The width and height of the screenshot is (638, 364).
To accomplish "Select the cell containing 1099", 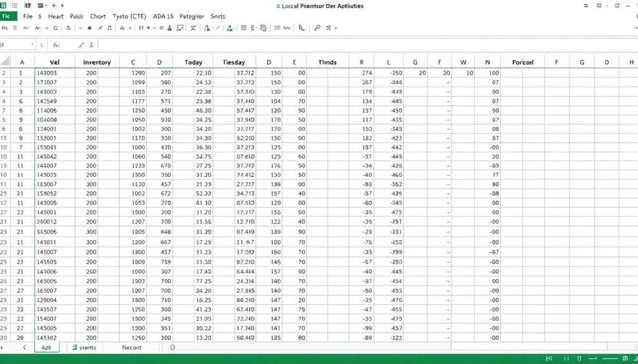I will 133,83.
